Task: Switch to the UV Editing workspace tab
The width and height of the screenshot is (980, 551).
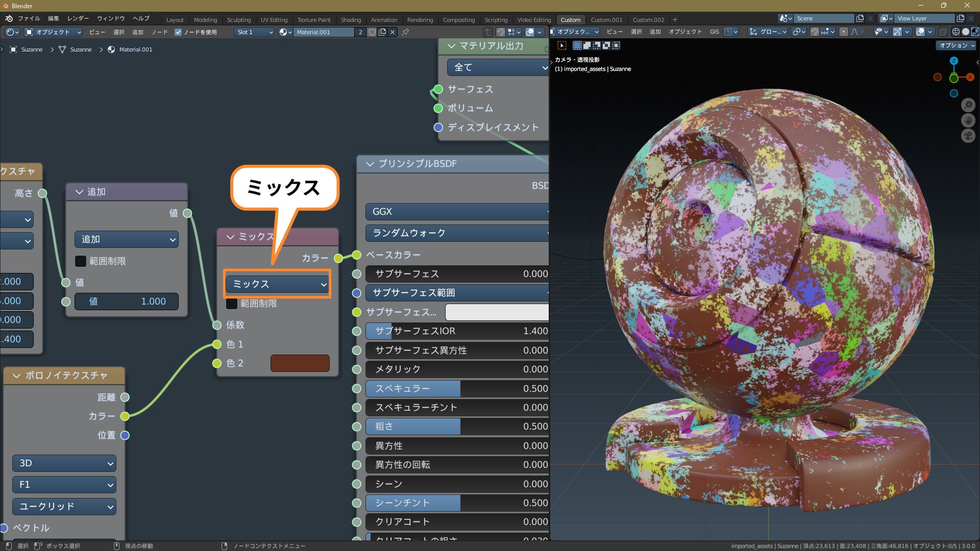Action: [274, 20]
